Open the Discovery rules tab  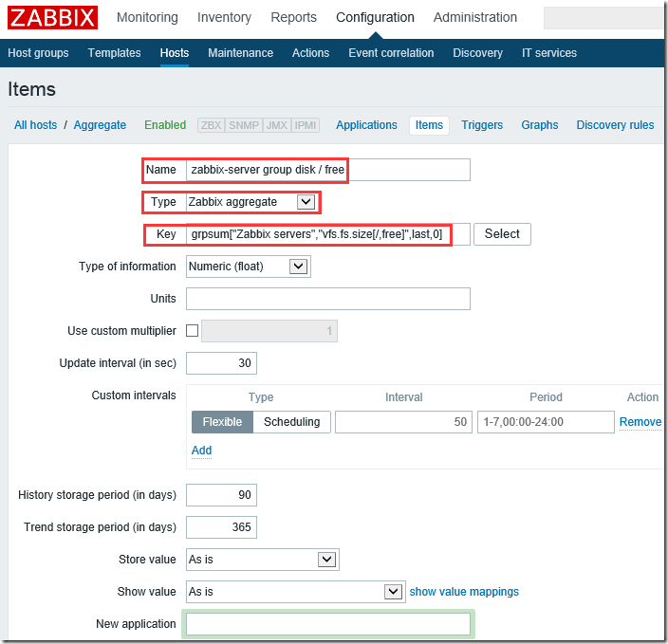click(615, 125)
